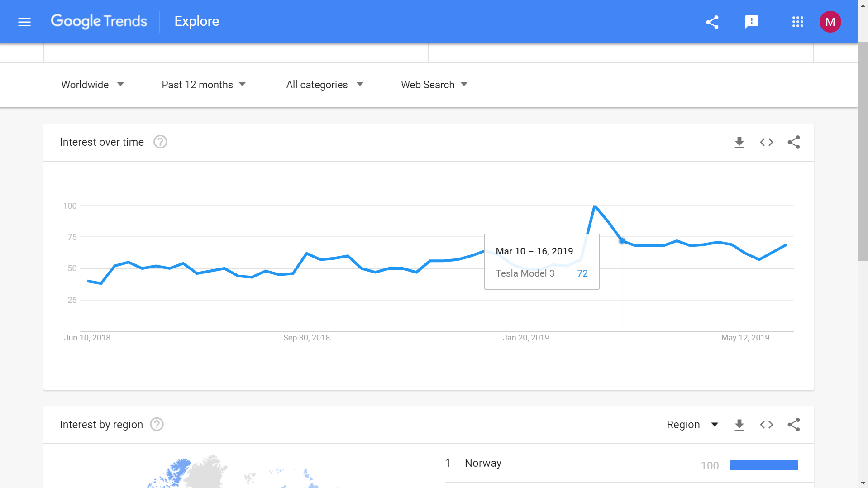The image size is (868, 488).
Task: Download Interest by region data
Action: pyautogui.click(x=739, y=425)
